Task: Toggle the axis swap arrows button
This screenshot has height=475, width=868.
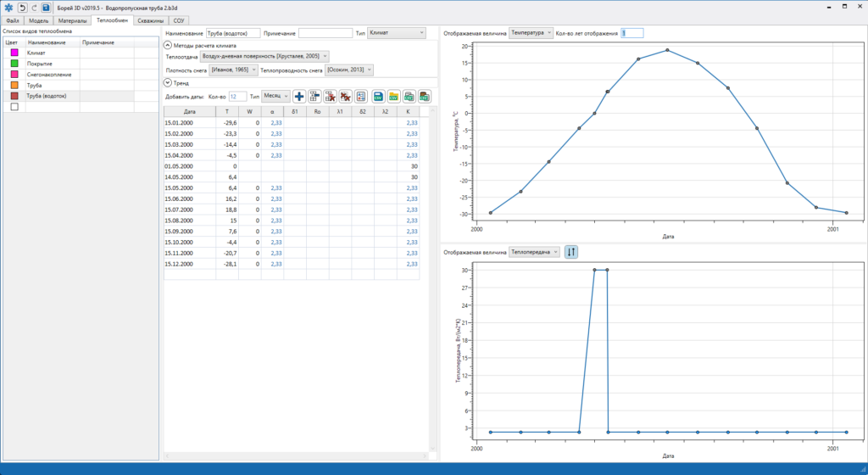Action: pos(571,252)
